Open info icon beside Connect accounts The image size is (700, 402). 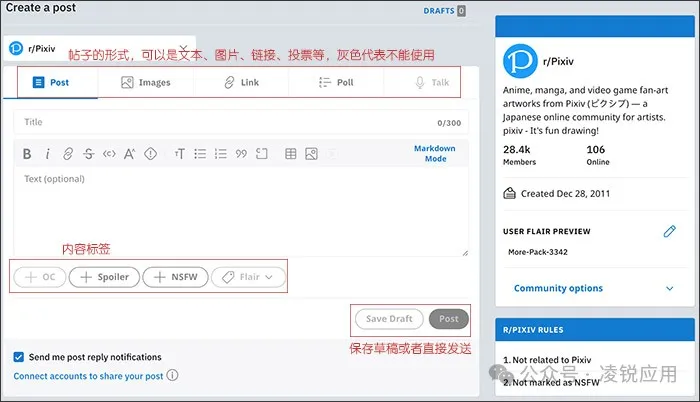point(172,375)
